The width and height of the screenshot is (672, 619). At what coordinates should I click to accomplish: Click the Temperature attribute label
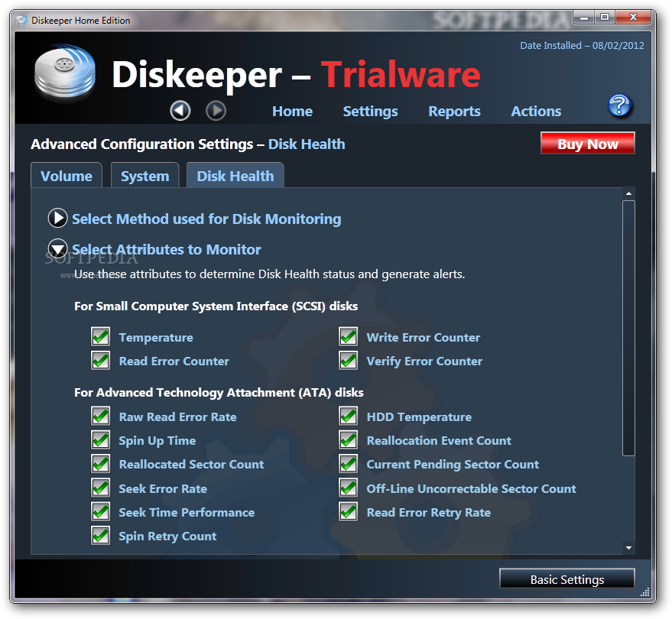coord(156,338)
